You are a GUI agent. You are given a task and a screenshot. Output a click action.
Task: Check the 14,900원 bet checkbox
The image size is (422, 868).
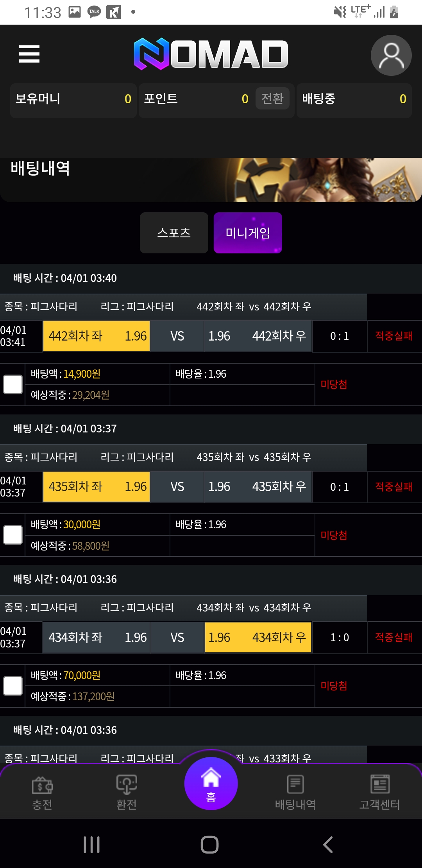[x=13, y=384]
